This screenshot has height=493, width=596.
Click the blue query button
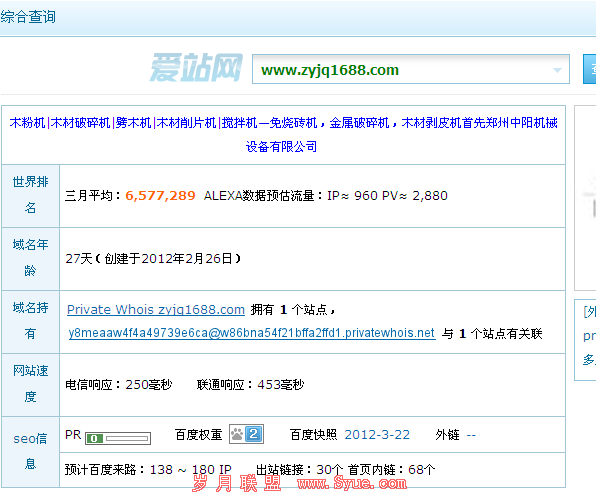tap(590, 69)
